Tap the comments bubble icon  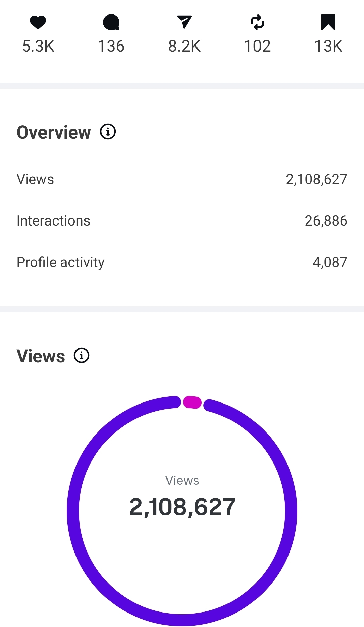click(x=111, y=22)
